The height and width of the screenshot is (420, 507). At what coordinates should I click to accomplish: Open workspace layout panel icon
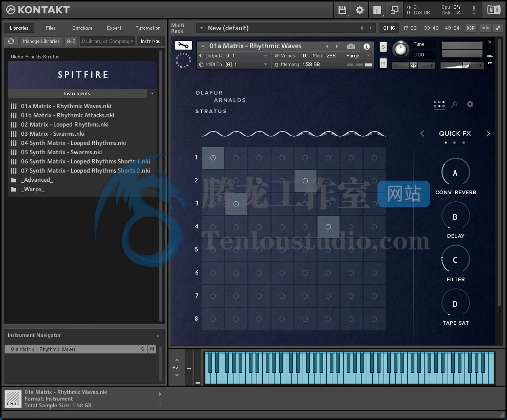(377, 10)
